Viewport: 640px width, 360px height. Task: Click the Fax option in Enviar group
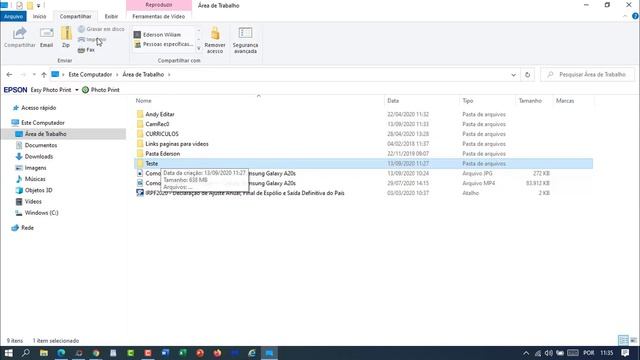point(86,50)
